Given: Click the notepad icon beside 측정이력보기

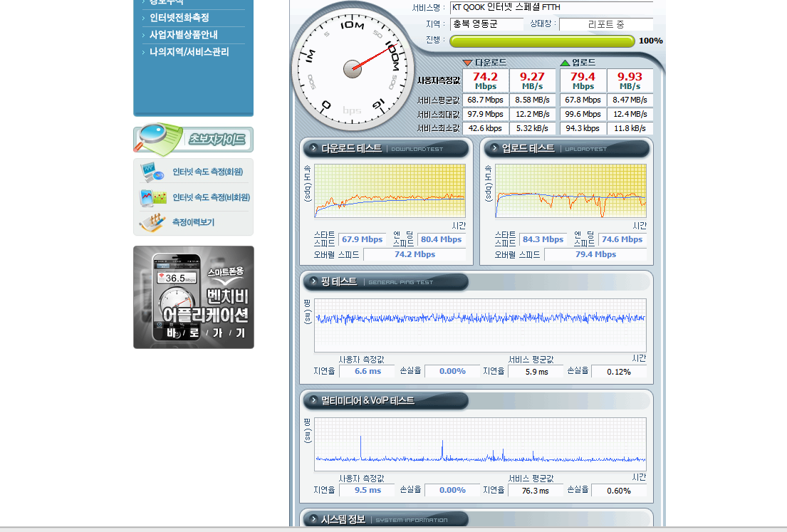Looking at the screenshot, I should 152,222.
